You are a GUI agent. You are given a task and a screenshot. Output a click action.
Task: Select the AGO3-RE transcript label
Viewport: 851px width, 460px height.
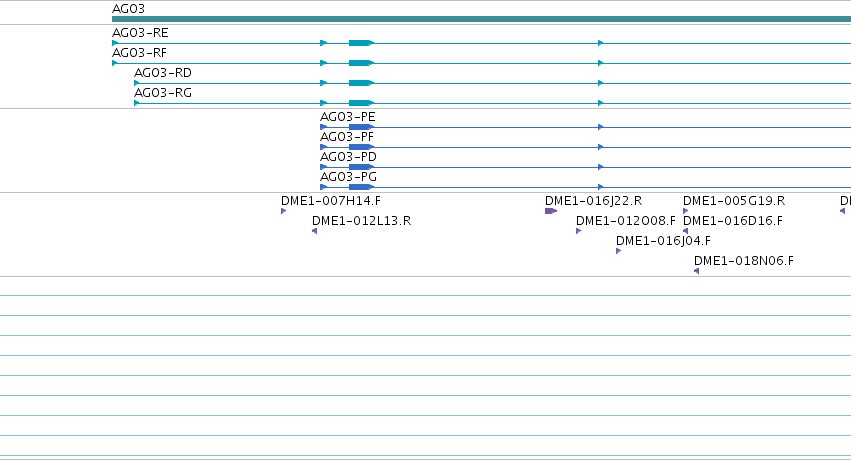140,33
